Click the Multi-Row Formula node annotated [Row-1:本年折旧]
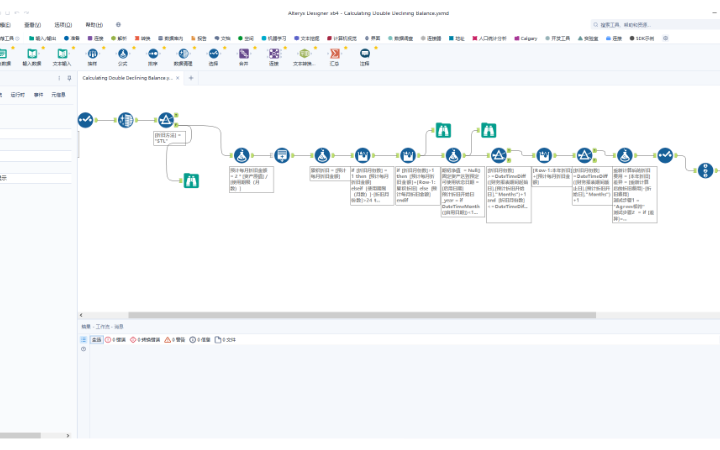 click(544, 155)
